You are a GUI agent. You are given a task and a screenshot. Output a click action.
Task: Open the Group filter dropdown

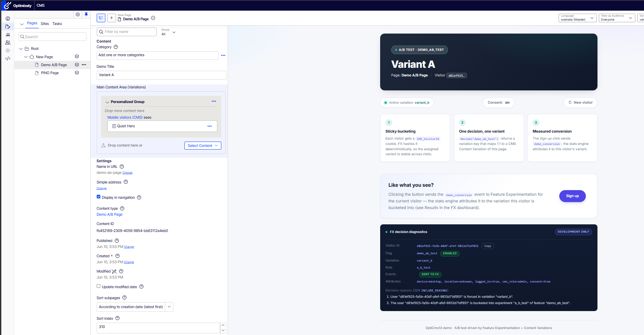pyautogui.click(x=168, y=32)
